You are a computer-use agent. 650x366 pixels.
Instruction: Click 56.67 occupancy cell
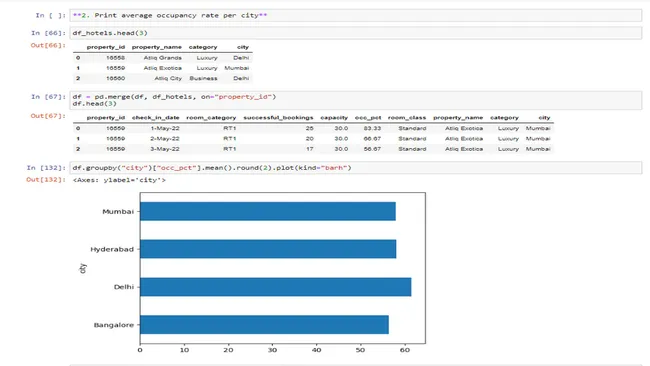point(372,149)
